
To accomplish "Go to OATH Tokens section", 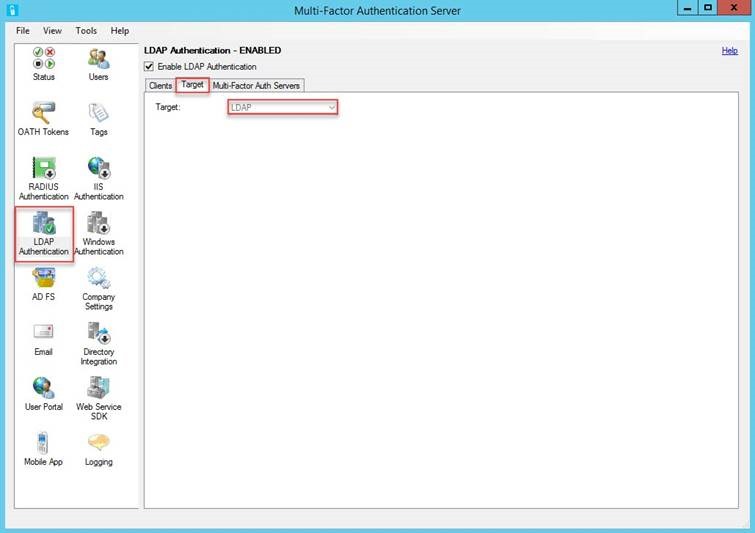I will pyautogui.click(x=43, y=119).
